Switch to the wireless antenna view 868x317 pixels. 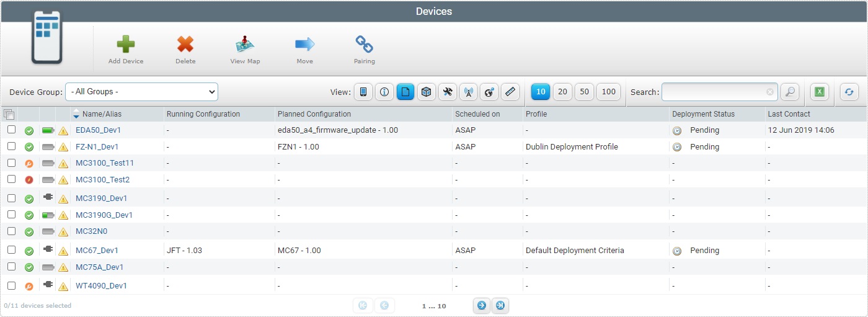(469, 92)
